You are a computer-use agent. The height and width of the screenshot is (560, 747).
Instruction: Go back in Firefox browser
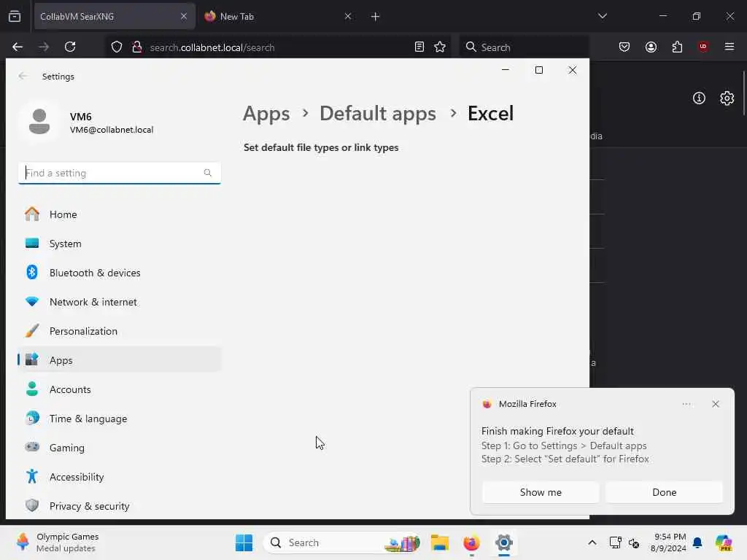pyautogui.click(x=18, y=47)
